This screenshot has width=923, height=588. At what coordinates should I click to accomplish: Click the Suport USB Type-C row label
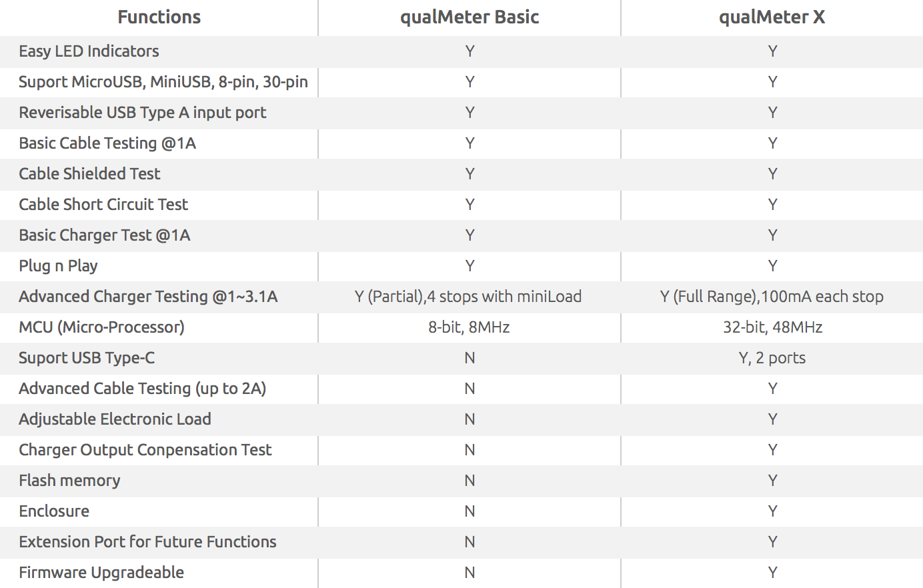click(87, 358)
